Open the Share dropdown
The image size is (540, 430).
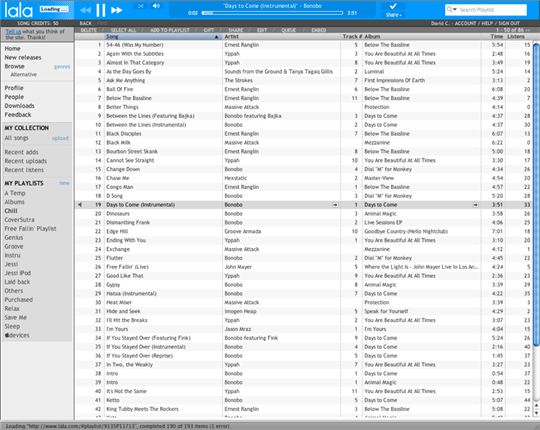coord(393,15)
